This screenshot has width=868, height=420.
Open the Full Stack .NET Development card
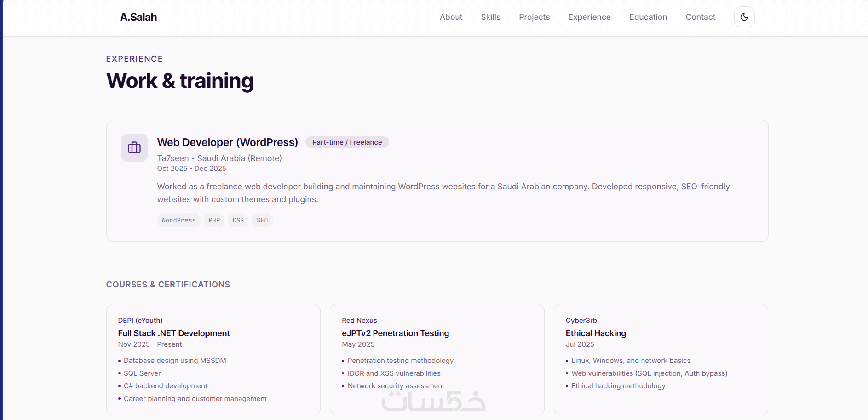pyautogui.click(x=174, y=333)
